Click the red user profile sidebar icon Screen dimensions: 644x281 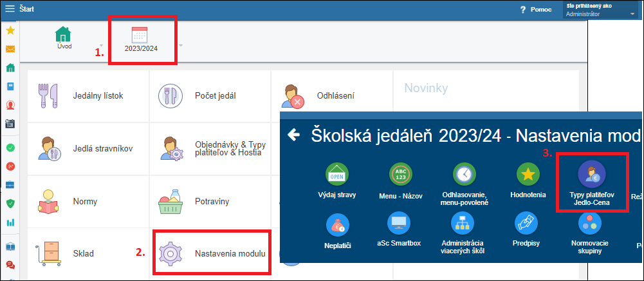pyautogui.click(x=10, y=105)
